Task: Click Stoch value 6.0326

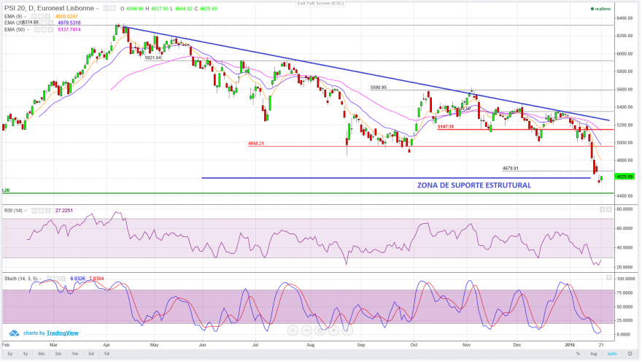Action: click(78, 279)
